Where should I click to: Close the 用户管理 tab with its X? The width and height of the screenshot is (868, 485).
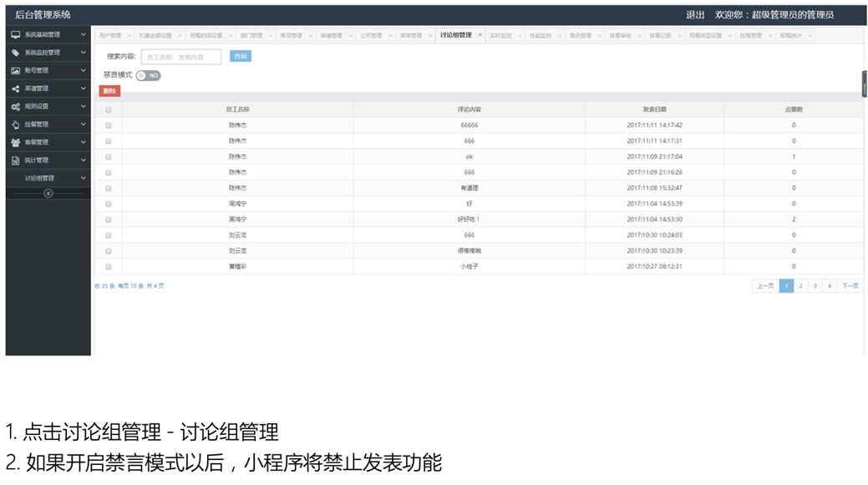pyautogui.click(x=129, y=35)
